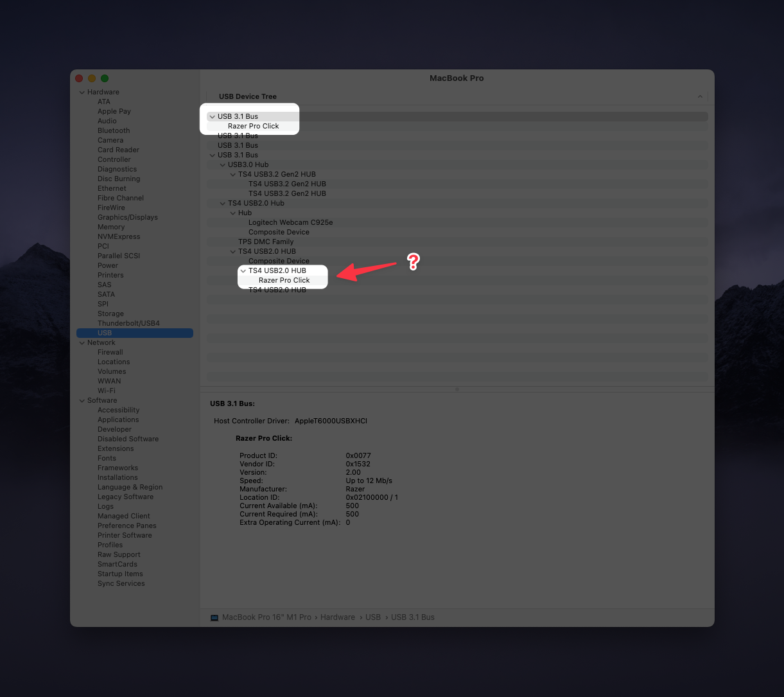This screenshot has height=697, width=784.
Task: Open Startup Items information
Action: pos(120,574)
